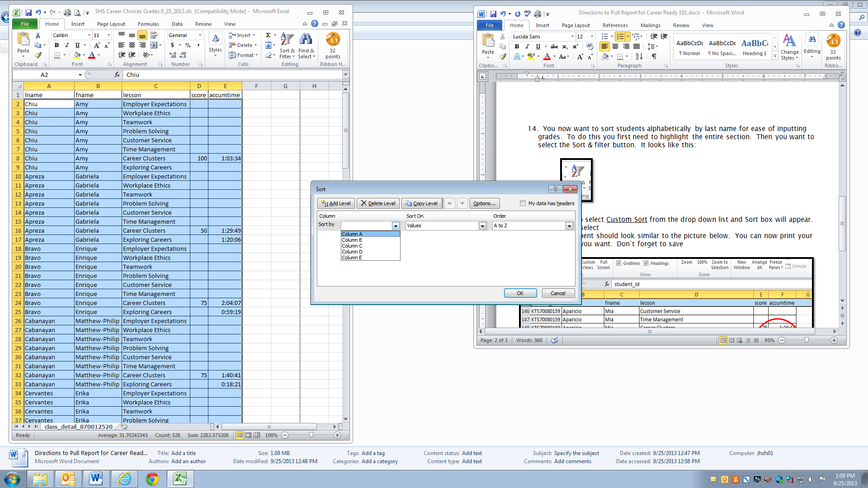Image resolution: width=868 pixels, height=488 pixels.
Task: Click OK in Sort dialog
Action: (x=520, y=293)
